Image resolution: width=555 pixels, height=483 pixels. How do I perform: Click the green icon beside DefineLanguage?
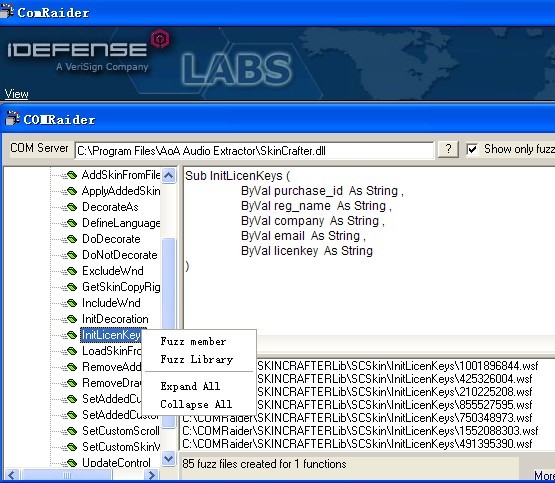[71, 223]
